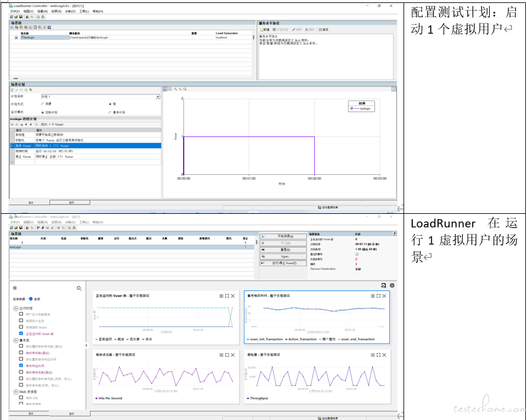Image resolution: width=527 pixels, height=420 pixels.
Task: Click the Throughput legend entry
Action: click(x=258, y=398)
